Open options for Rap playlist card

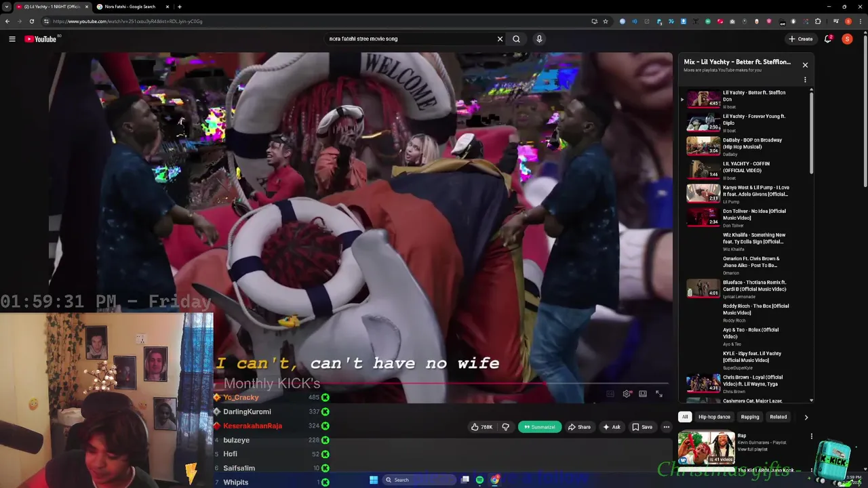point(811,436)
